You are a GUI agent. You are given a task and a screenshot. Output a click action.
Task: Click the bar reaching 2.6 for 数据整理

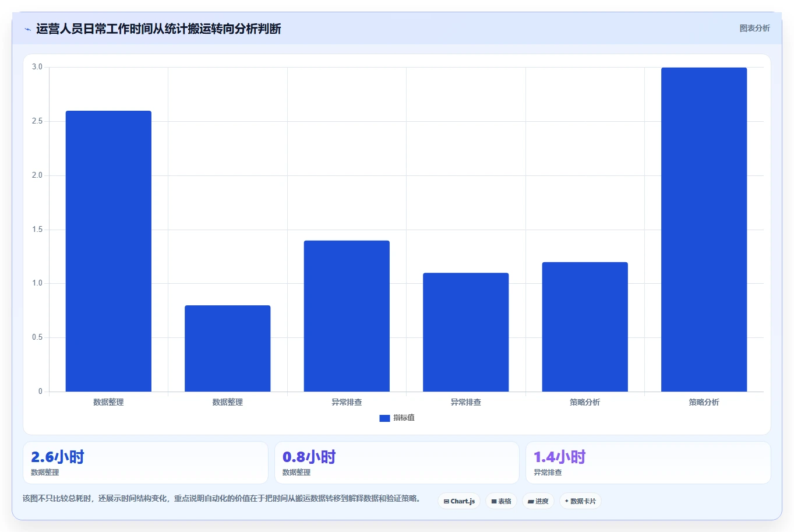(108, 251)
